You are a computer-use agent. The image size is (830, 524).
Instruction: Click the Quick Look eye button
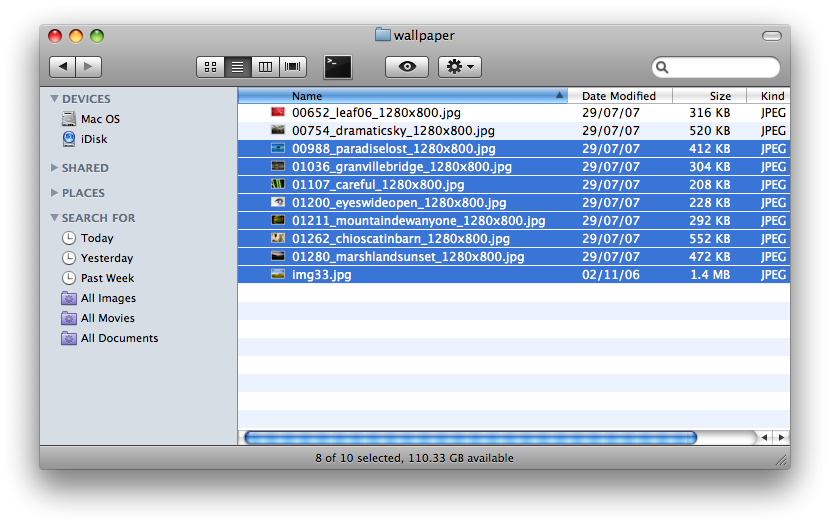[x=407, y=67]
